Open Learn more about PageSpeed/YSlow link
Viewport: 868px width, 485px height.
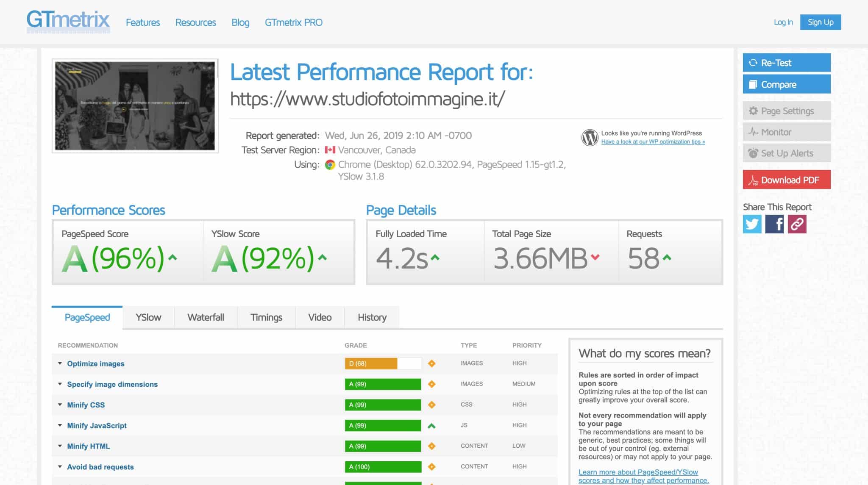pyautogui.click(x=643, y=476)
